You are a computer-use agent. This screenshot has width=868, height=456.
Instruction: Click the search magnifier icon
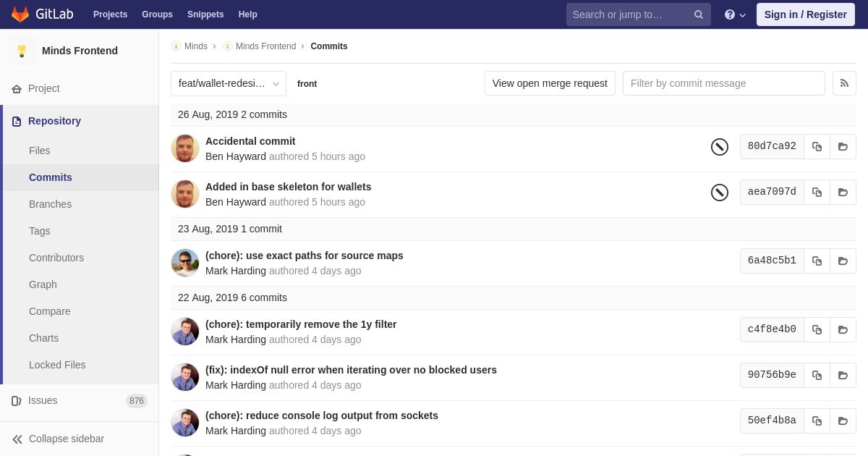tap(699, 14)
